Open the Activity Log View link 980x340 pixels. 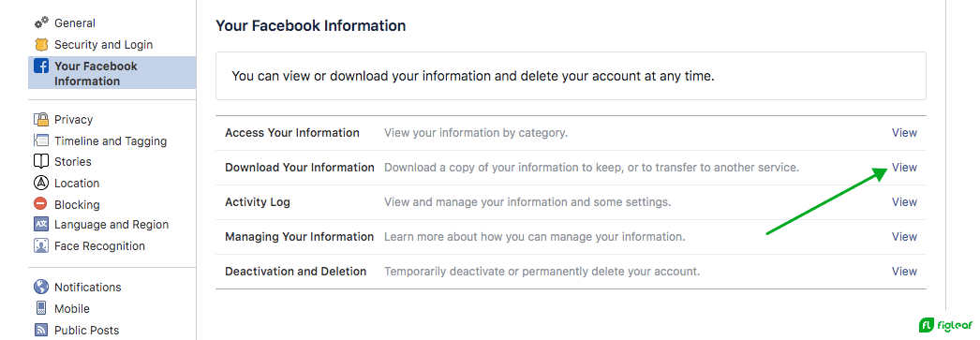(x=904, y=202)
